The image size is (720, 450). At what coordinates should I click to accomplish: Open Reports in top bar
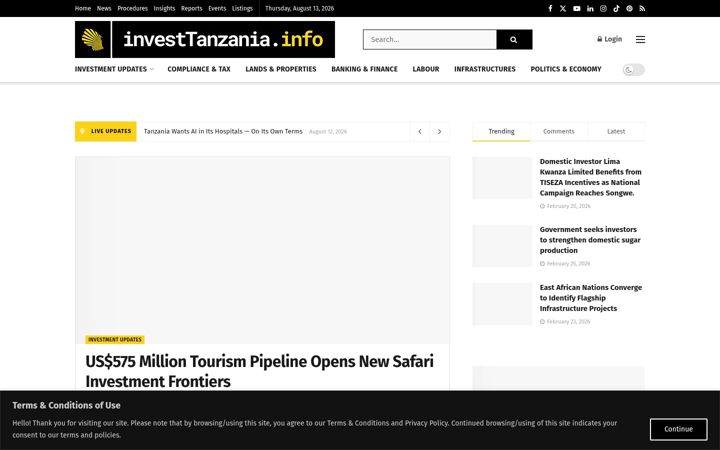click(191, 8)
